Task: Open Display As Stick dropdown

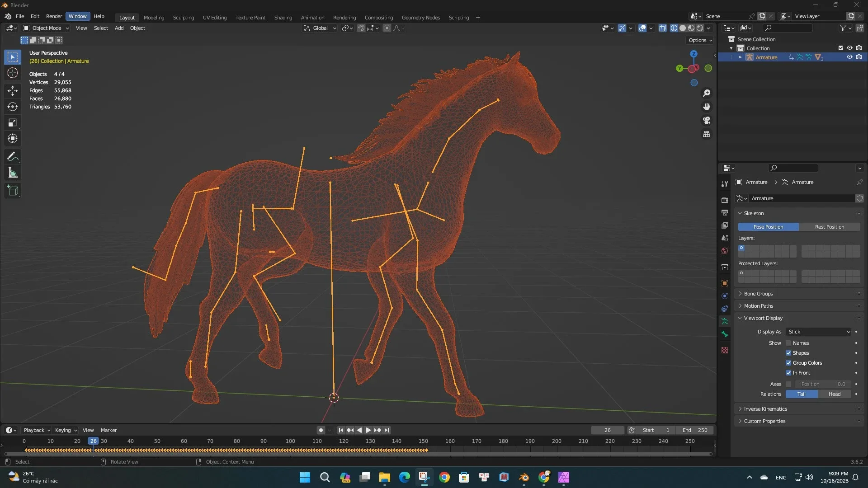Action: pos(819,332)
